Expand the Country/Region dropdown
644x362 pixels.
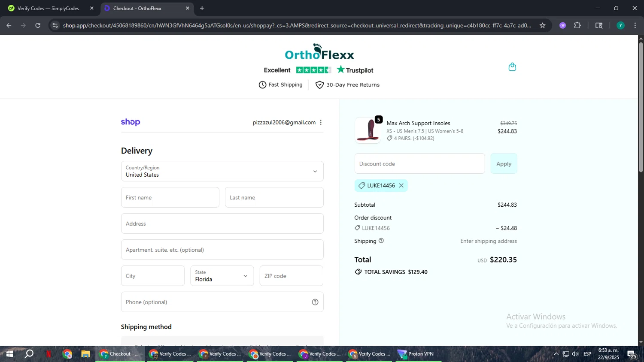(222, 171)
